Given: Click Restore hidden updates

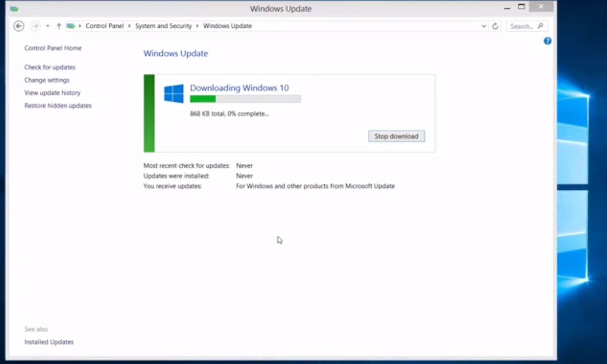Looking at the screenshot, I should [58, 106].
